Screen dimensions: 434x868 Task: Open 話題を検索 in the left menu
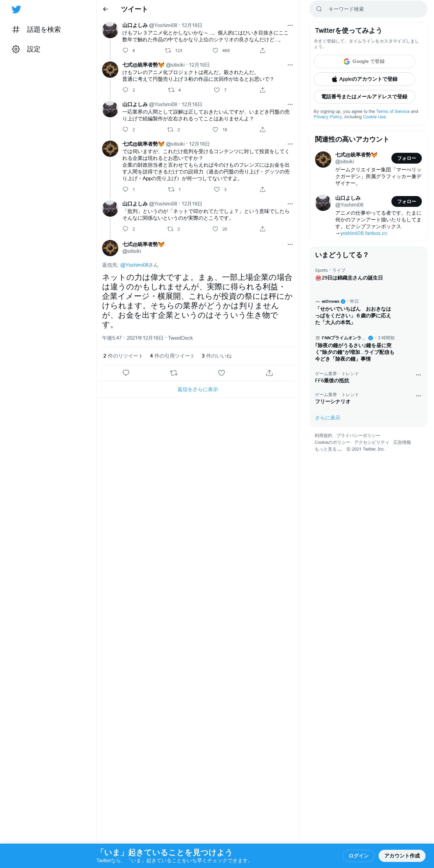point(44,29)
